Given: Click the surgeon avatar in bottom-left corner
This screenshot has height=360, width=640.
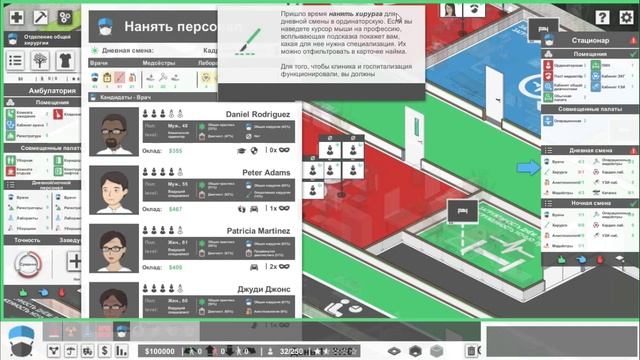Looking at the screenshot, I should 21,341.
